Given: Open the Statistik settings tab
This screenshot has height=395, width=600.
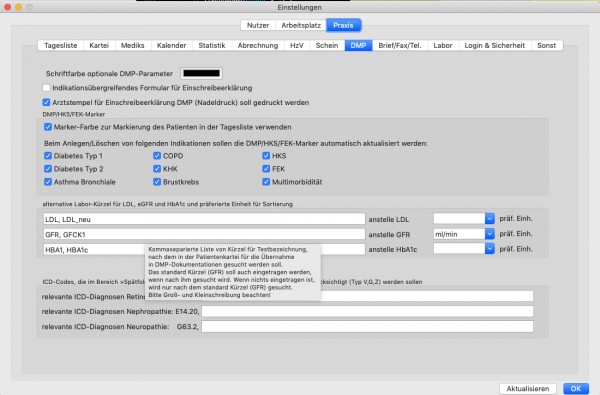Looking at the screenshot, I should [212, 45].
